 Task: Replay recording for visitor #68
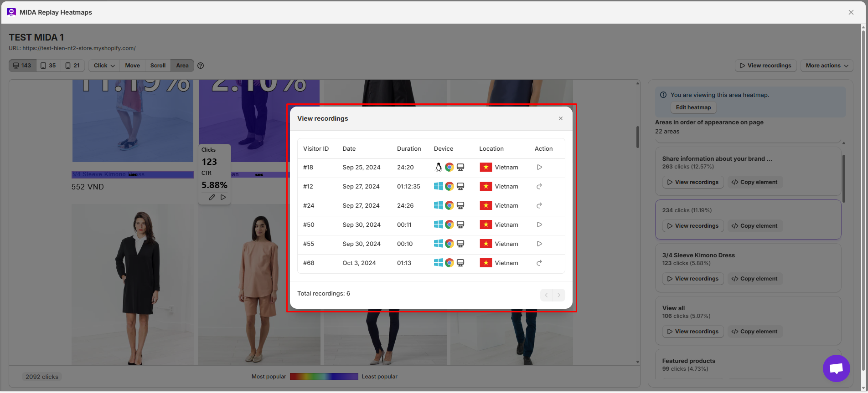pyautogui.click(x=539, y=263)
